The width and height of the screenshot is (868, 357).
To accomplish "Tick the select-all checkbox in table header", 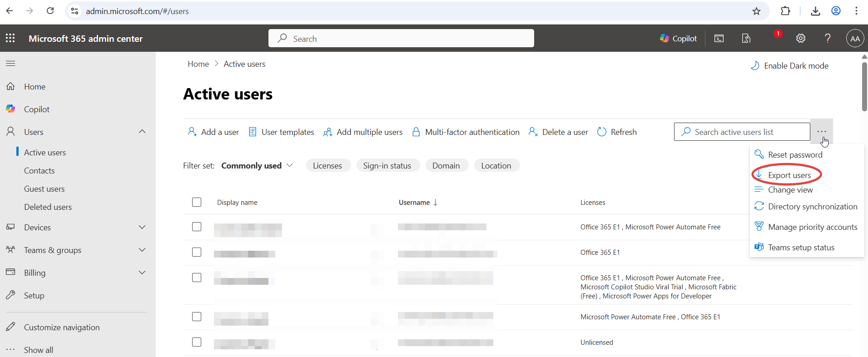I will [197, 202].
